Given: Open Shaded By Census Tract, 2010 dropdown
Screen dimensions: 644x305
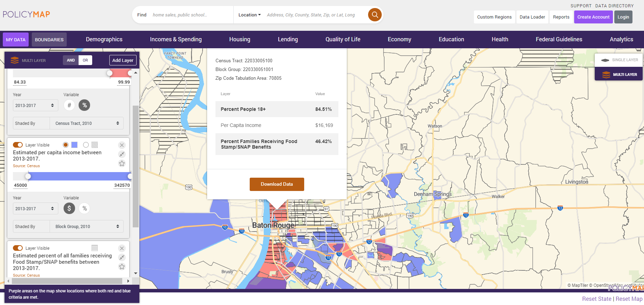Looking at the screenshot, I should tap(87, 123).
